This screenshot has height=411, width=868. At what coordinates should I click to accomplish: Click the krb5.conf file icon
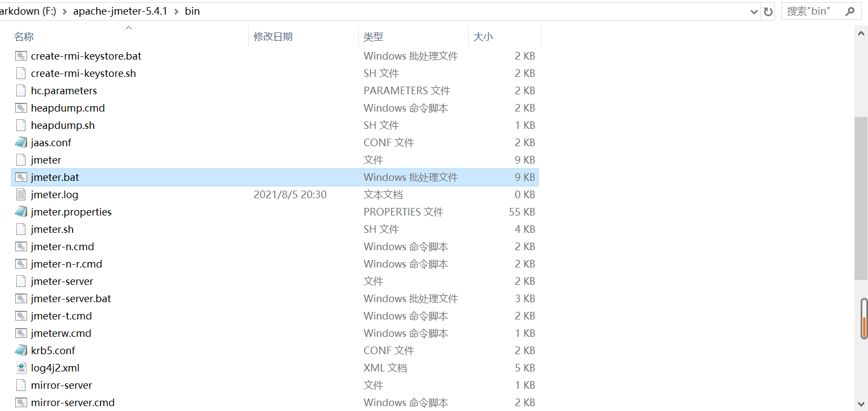[21, 350]
